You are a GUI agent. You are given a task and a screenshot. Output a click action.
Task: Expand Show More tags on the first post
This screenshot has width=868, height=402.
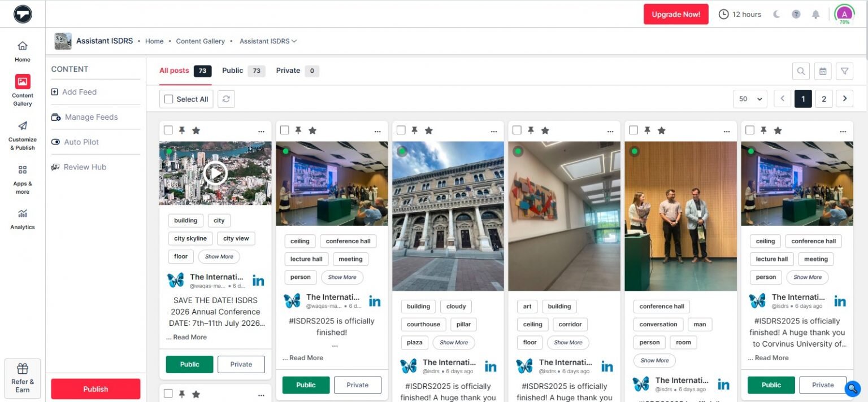click(219, 256)
